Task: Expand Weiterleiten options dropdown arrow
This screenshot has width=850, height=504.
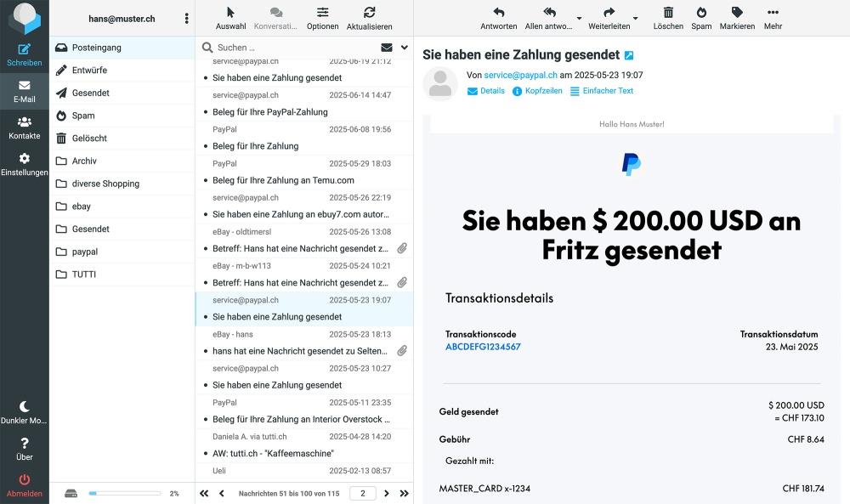Action: pyautogui.click(x=635, y=19)
